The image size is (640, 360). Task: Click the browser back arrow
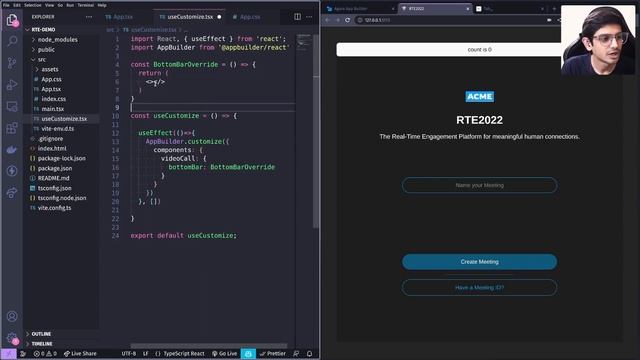328,20
